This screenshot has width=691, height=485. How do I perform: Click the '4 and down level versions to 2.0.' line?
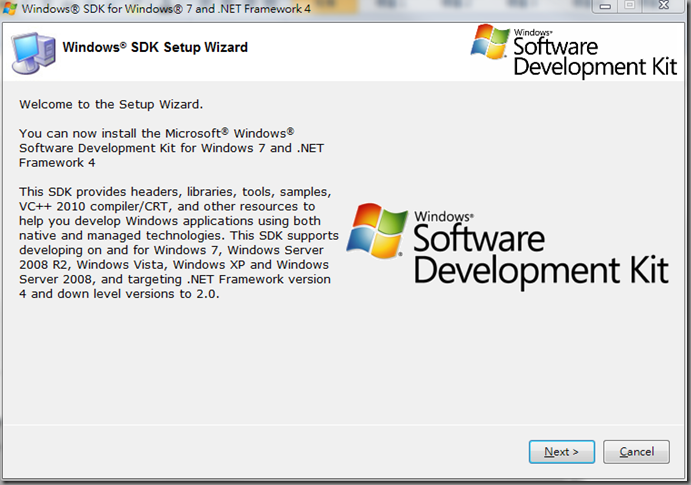119,294
